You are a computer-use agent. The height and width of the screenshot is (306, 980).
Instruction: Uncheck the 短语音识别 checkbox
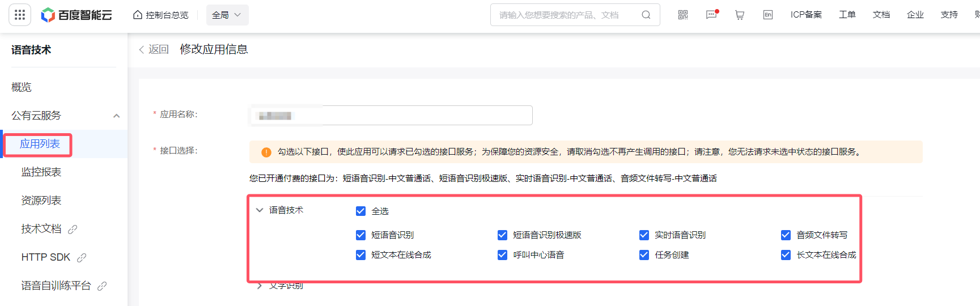click(x=360, y=235)
